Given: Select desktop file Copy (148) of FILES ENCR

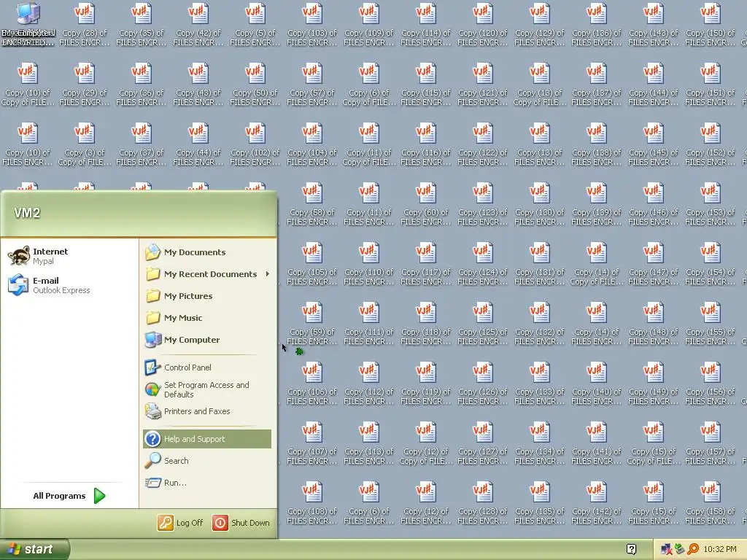Looking at the screenshot, I should 654,324.
